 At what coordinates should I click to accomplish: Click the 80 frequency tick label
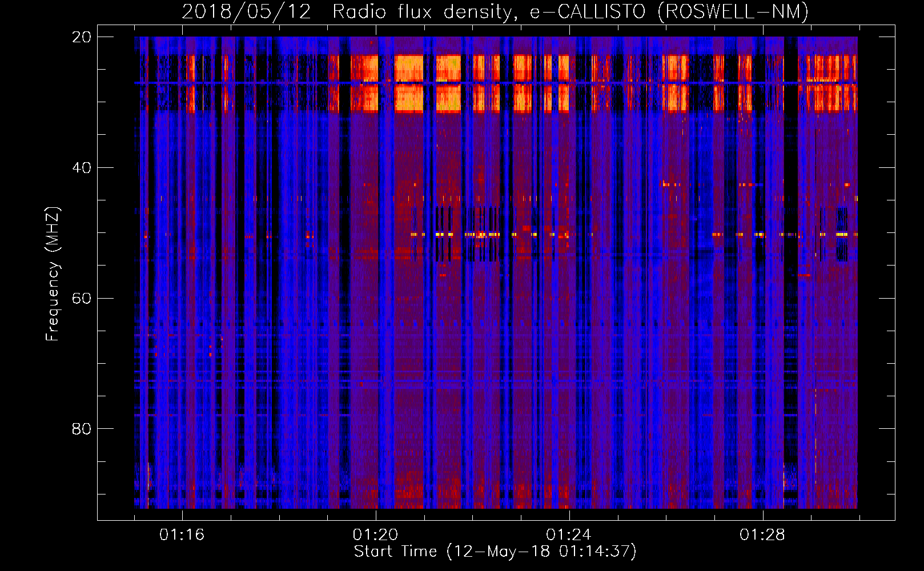(x=82, y=429)
